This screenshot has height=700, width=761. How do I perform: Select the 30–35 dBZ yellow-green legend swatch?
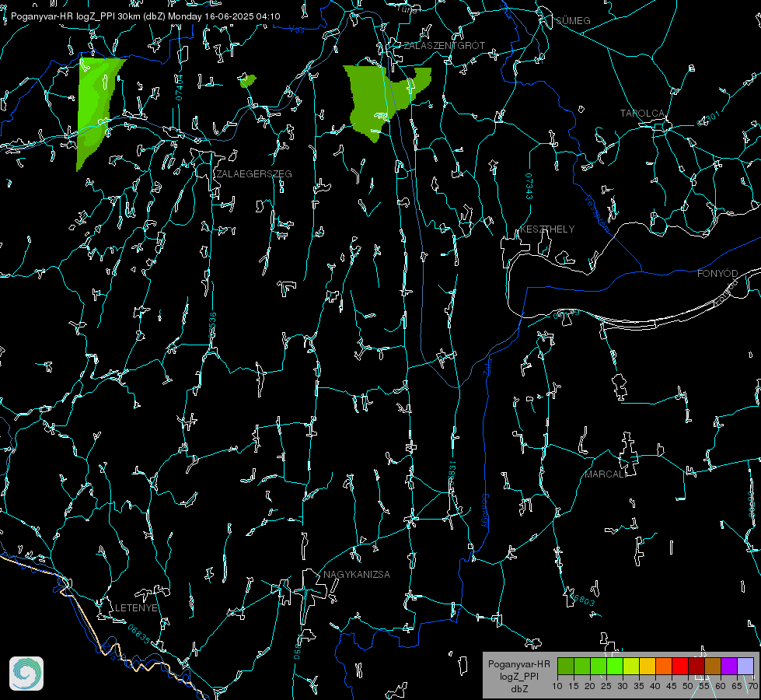pyautogui.click(x=631, y=666)
